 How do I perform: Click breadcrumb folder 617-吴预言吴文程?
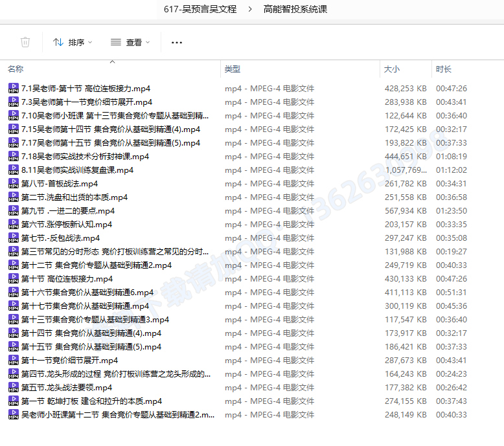(200, 9)
